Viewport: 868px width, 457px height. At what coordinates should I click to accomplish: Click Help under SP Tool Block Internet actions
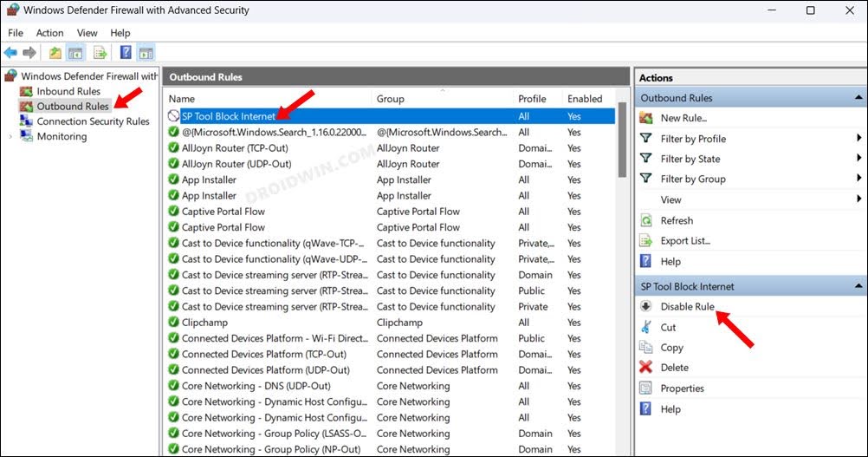pyautogui.click(x=670, y=409)
